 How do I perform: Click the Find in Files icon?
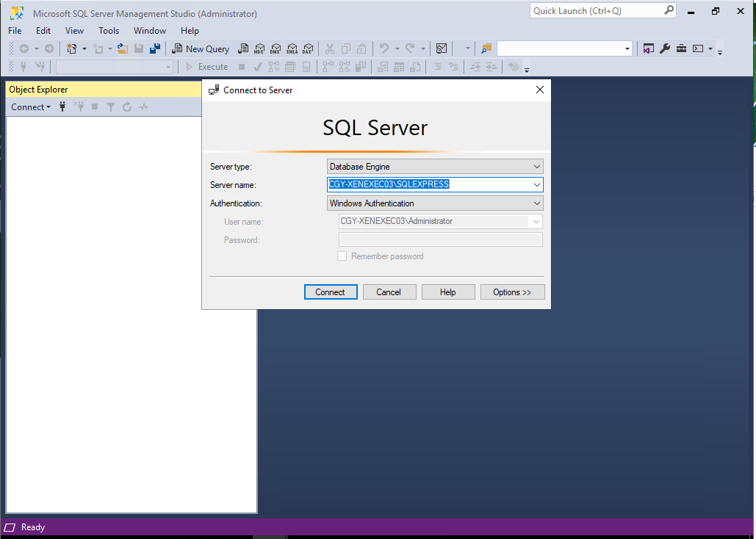(x=486, y=48)
